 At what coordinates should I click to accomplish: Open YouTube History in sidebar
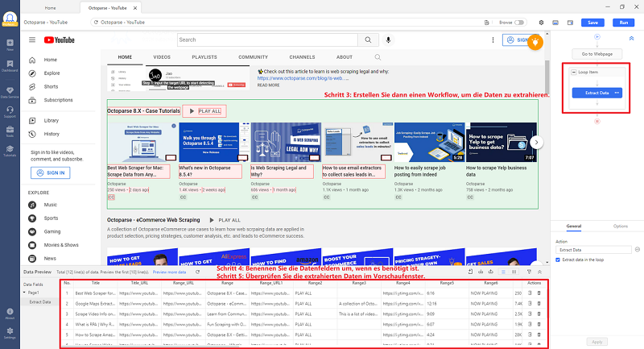point(52,134)
